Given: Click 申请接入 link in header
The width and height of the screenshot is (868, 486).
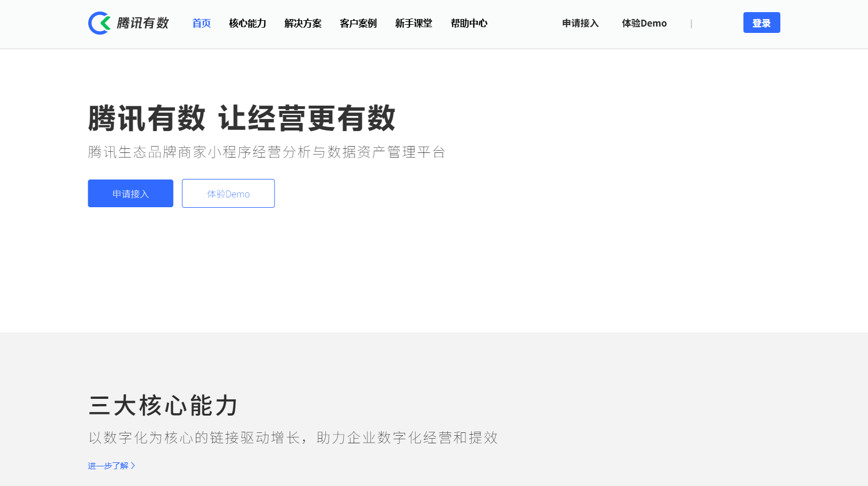Looking at the screenshot, I should [x=580, y=23].
